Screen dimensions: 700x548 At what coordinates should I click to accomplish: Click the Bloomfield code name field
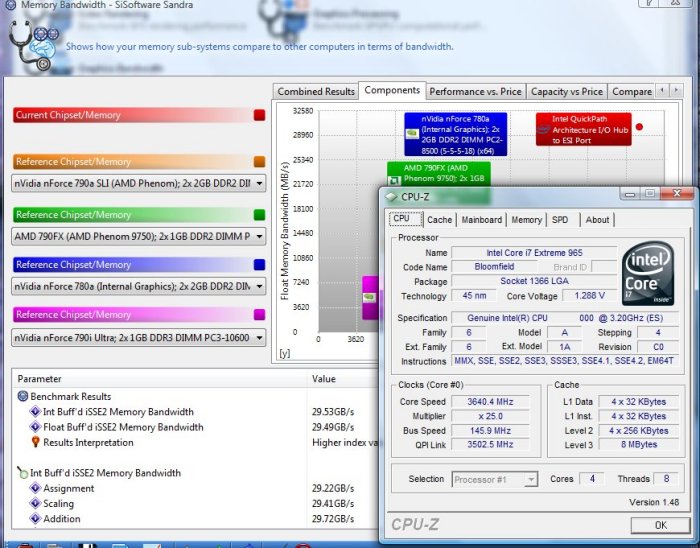494,266
